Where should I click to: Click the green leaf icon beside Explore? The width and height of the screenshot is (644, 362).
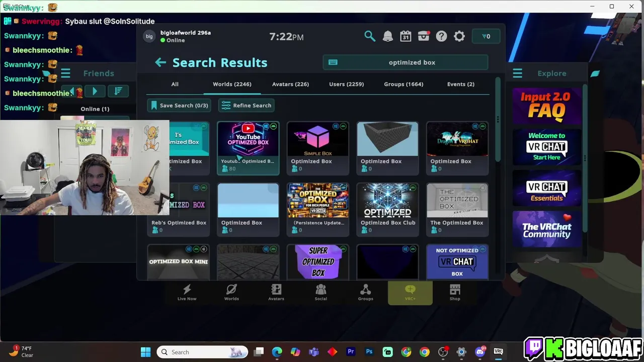pyautogui.click(x=595, y=73)
